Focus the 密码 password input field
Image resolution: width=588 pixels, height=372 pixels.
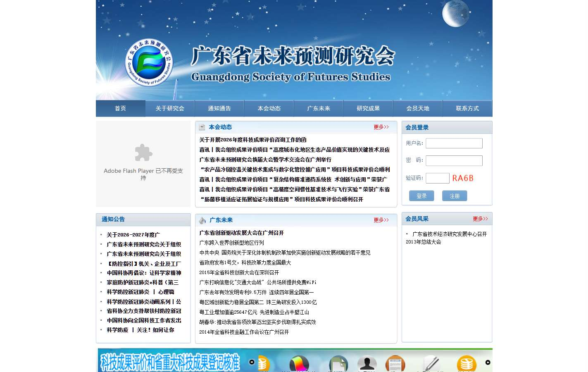(454, 160)
